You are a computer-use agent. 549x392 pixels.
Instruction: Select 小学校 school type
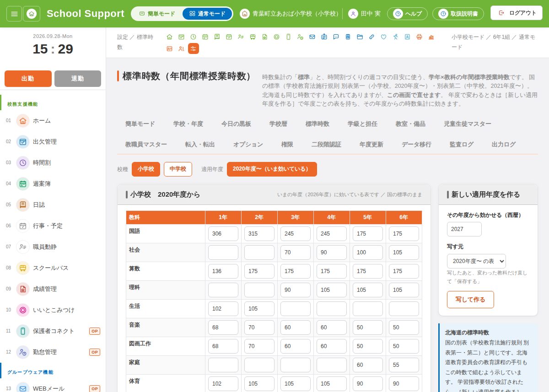[146, 169]
